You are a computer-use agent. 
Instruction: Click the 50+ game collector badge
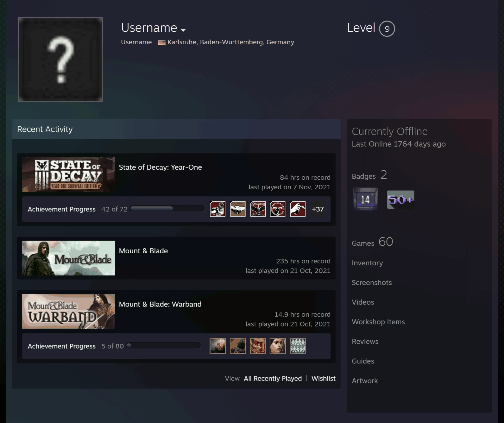pos(401,200)
